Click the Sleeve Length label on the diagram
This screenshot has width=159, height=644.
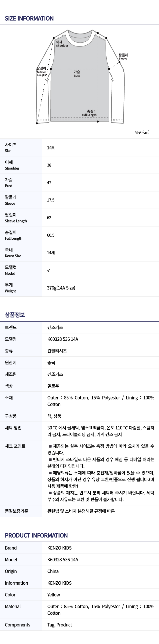41,71
